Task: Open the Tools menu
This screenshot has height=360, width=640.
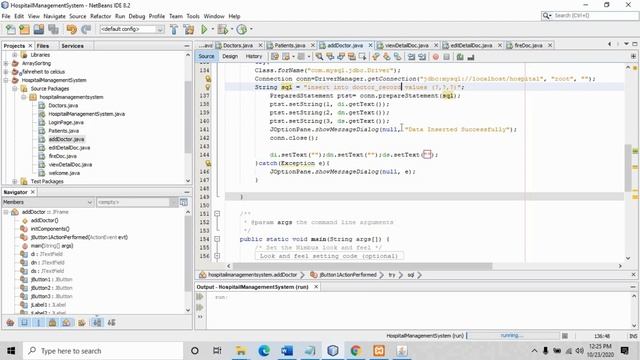Action: [193, 16]
